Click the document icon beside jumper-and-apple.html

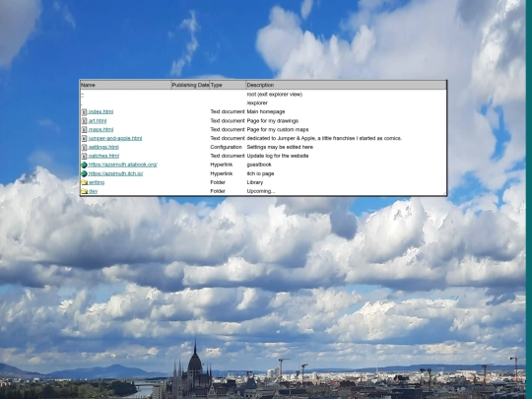pyautogui.click(x=85, y=139)
